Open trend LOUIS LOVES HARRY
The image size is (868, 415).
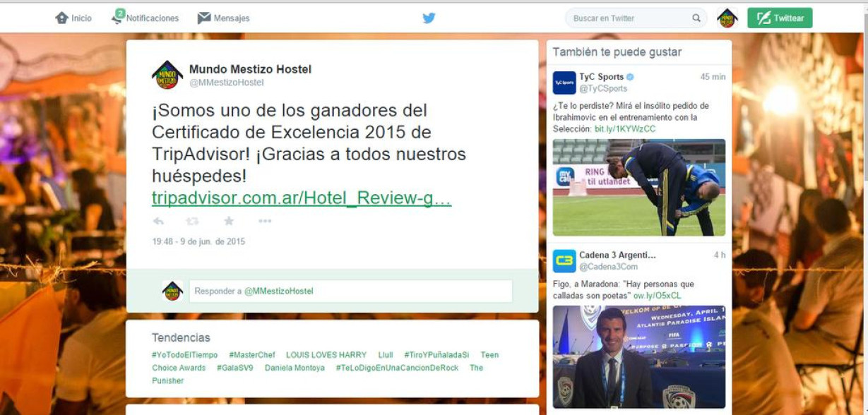(x=326, y=355)
